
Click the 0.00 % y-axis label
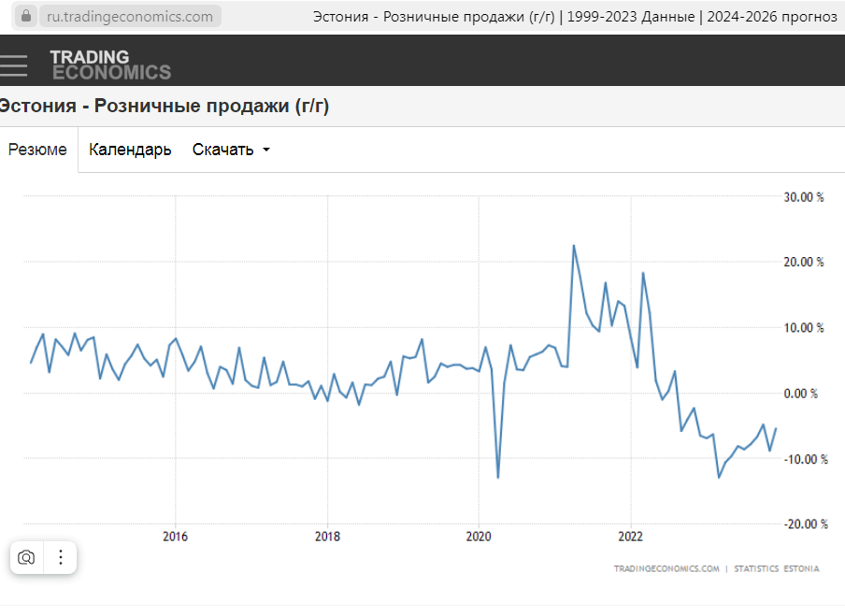click(x=800, y=394)
